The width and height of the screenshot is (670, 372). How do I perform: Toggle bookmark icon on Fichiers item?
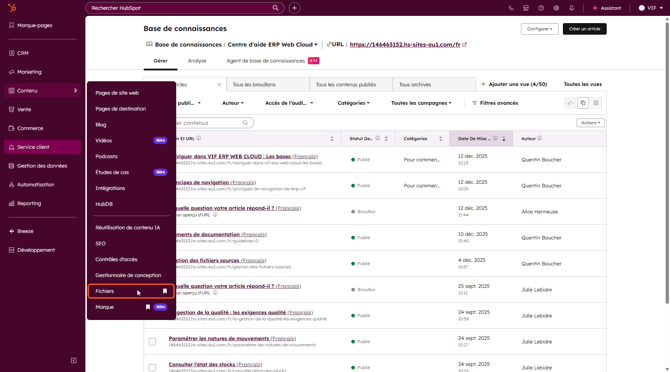coord(165,291)
